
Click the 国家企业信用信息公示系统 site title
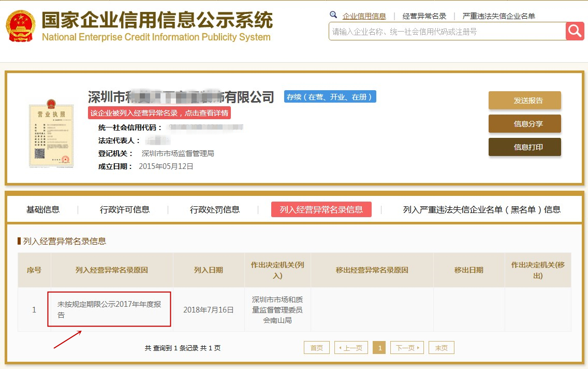point(157,20)
